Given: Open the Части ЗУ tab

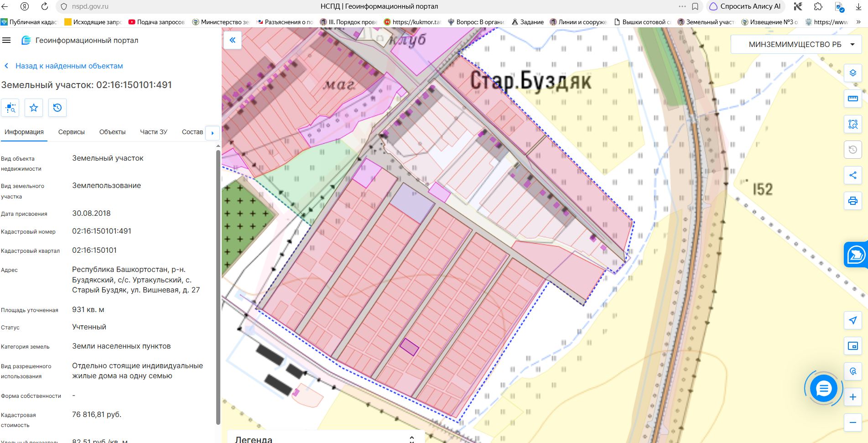Looking at the screenshot, I should (154, 132).
